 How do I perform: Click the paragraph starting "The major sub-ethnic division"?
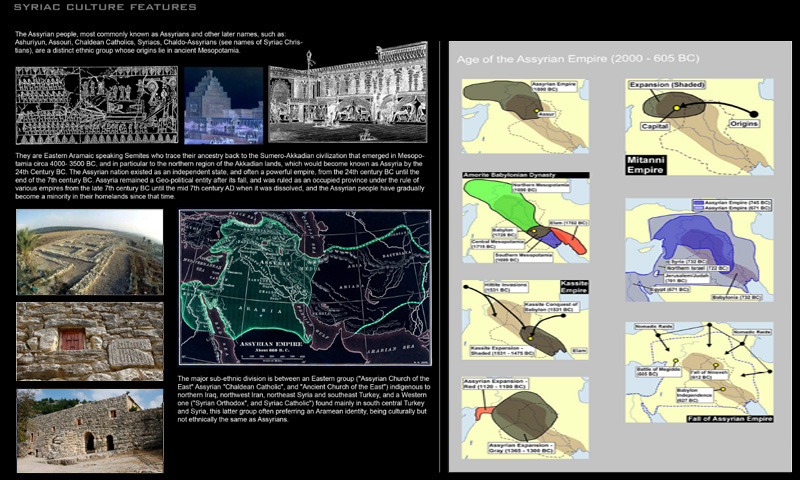point(304,399)
